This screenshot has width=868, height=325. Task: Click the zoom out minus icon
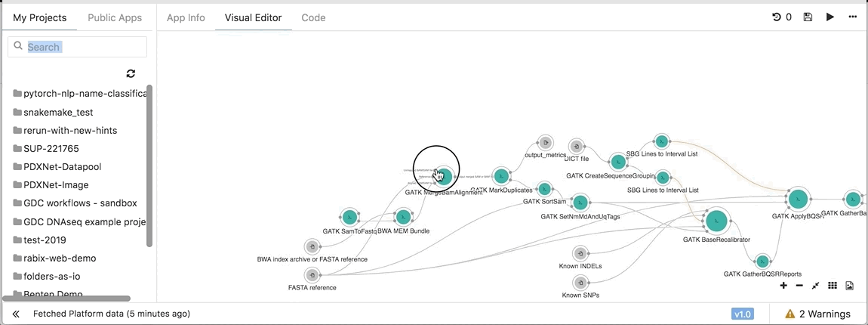coord(799,286)
